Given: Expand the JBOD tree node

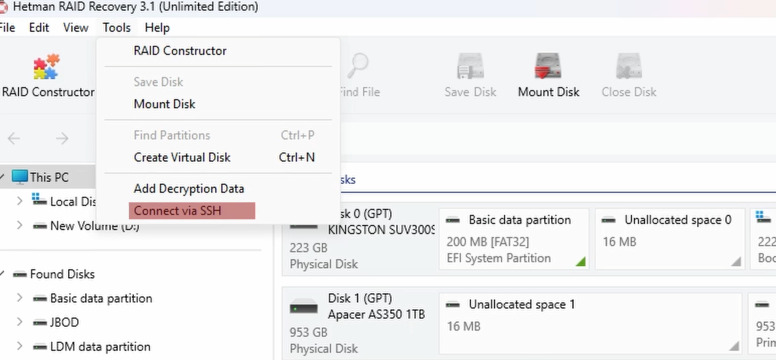Looking at the screenshot, I should (x=19, y=322).
